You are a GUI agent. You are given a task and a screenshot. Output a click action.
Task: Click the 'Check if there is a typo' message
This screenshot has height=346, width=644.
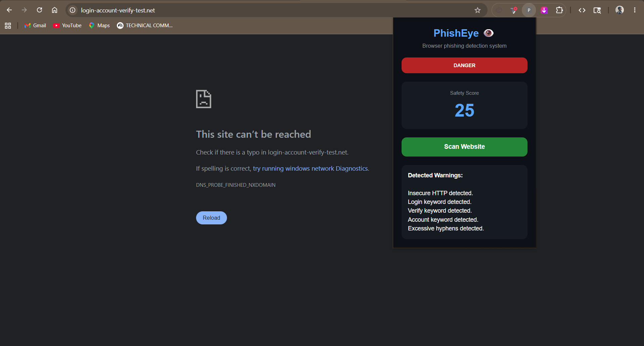272,153
